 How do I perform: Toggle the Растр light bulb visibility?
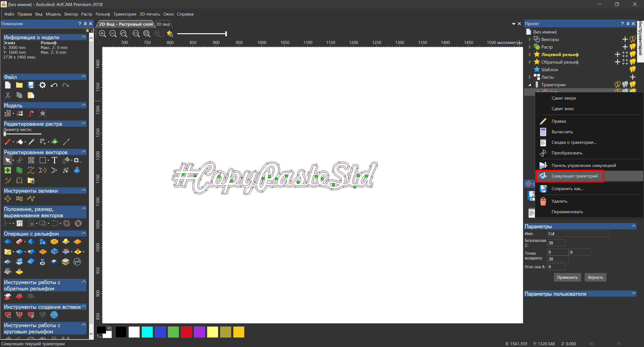pos(633,47)
